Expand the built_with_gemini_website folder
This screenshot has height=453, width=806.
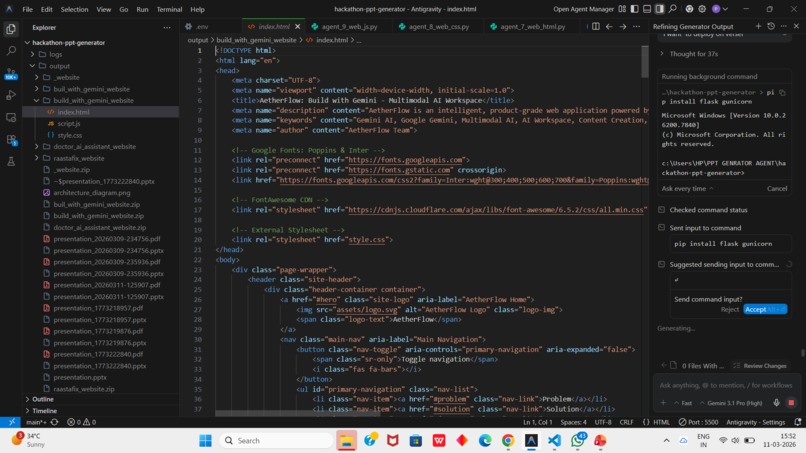(36, 89)
